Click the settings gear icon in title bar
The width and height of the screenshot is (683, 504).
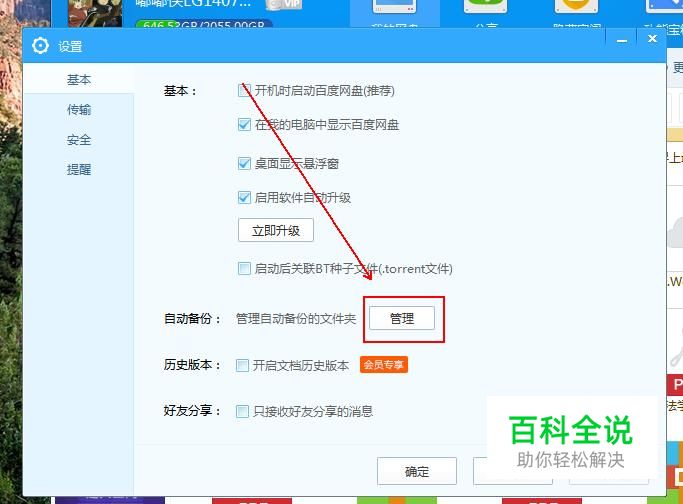[x=41, y=46]
